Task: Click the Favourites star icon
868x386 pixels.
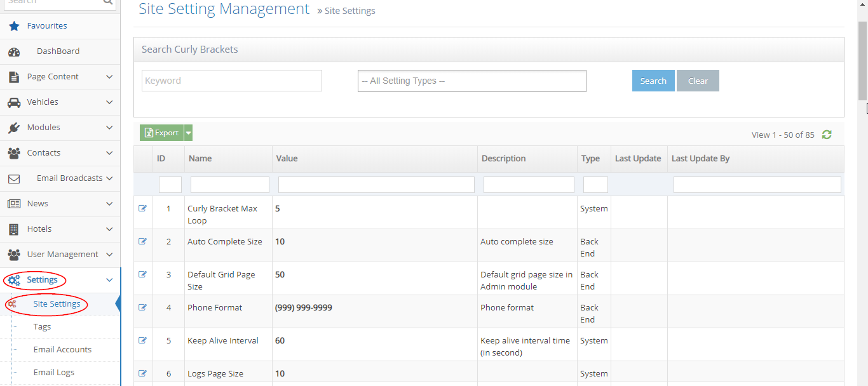Action: tap(14, 26)
